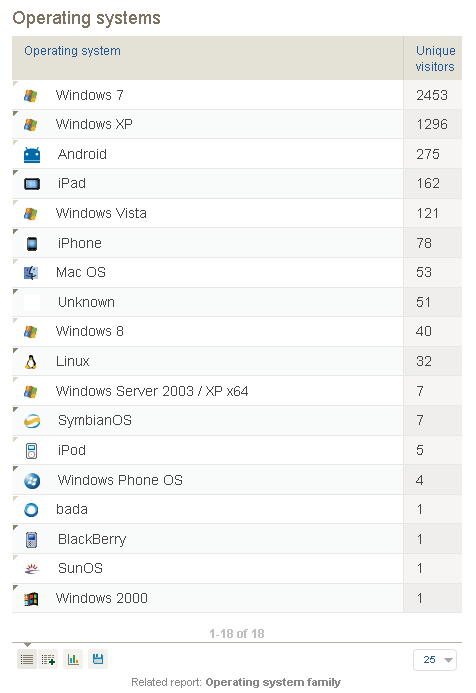
Task: Click the iPad tablet icon
Action: (31, 184)
